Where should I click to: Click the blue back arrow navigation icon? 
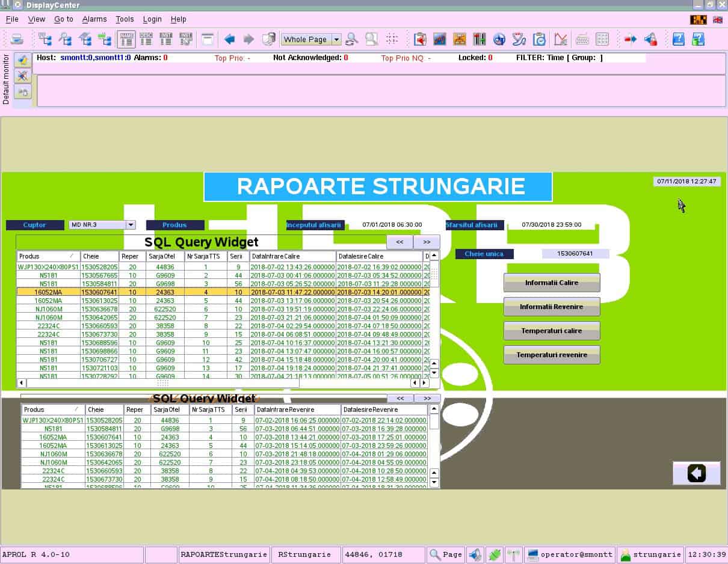pos(229,40)
